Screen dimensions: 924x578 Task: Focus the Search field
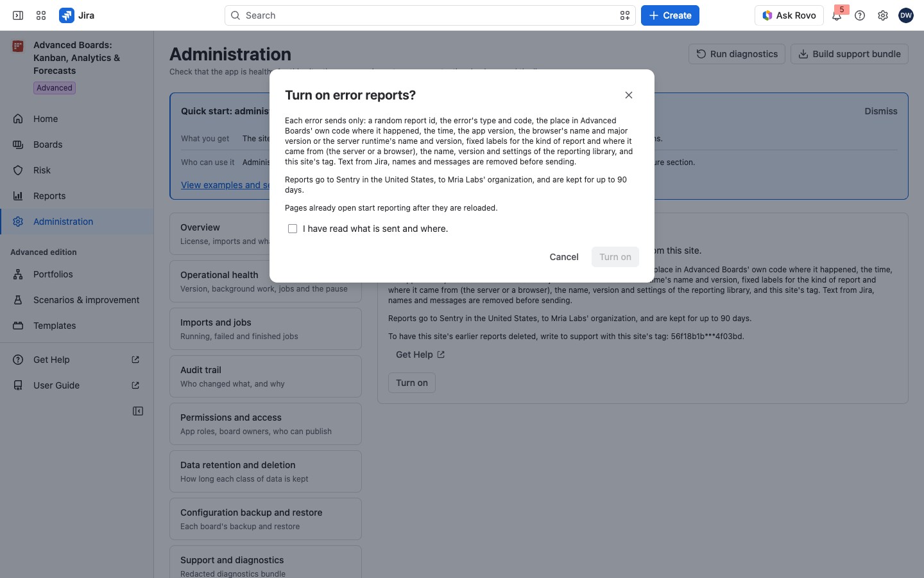430,15
